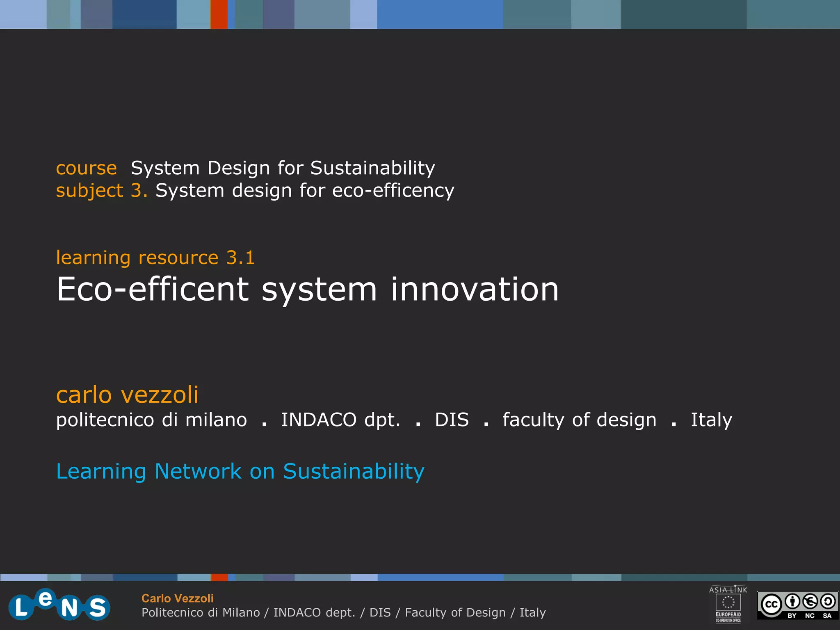Click the 'learning resource 3.1' heading
Image resolution: width=840 pixels, height=630 pixels.
(155, 258)
